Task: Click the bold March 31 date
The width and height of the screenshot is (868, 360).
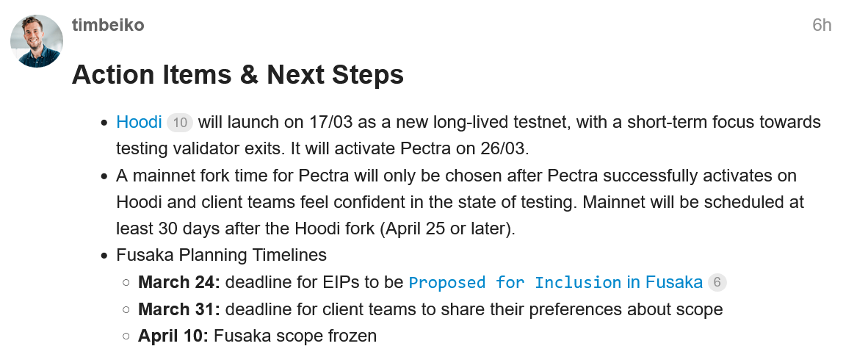Action: 178,309
